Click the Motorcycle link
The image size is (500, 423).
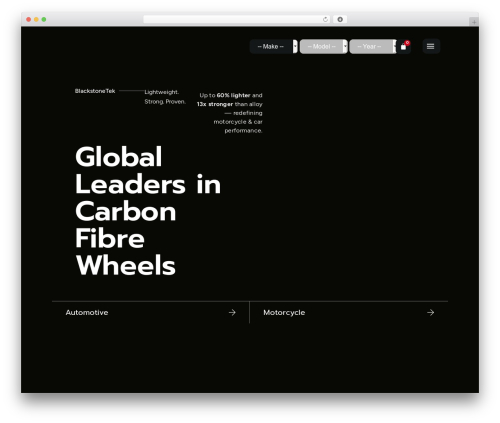pyautogui.click(x=284, y=312)
